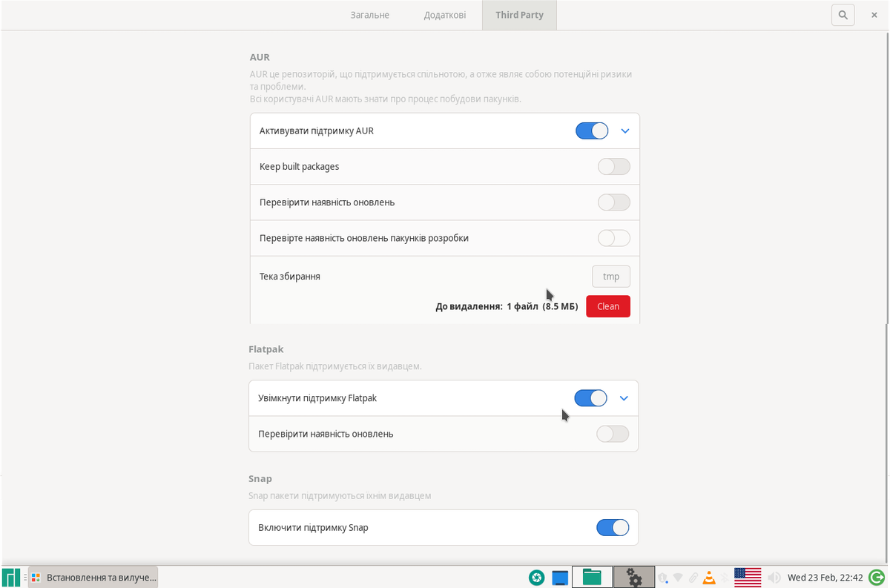Open the file manager in the taskbar
The height and width of the screenshot is (588, 890).
pos(592,577)
